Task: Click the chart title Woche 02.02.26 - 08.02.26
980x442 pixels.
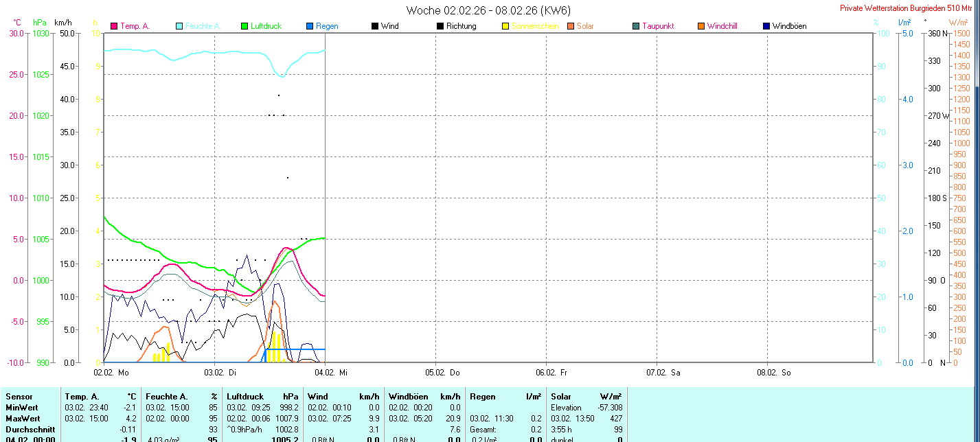Action: point(488,10)
